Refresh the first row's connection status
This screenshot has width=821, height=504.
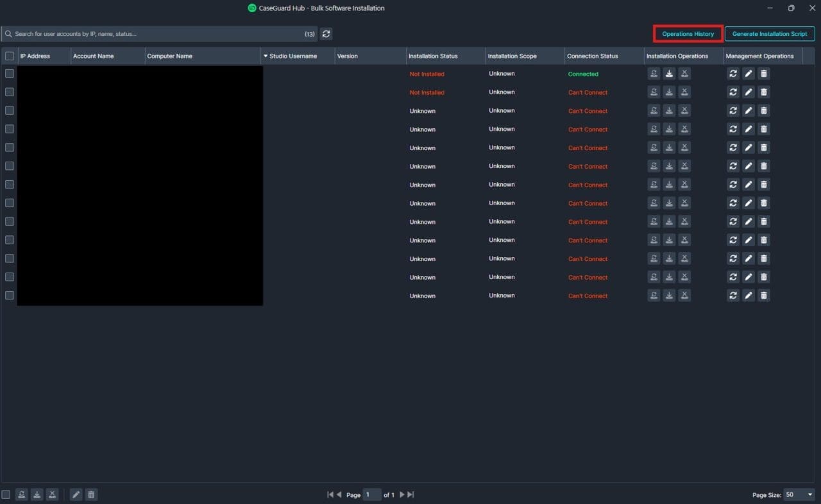(733, 74)
